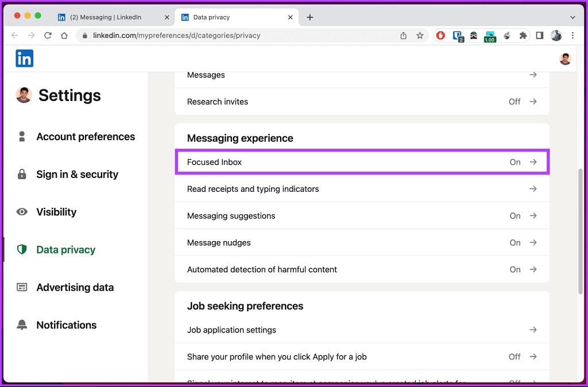
Task: Open the red shield ad blocker extension
Action: (441, 36)
